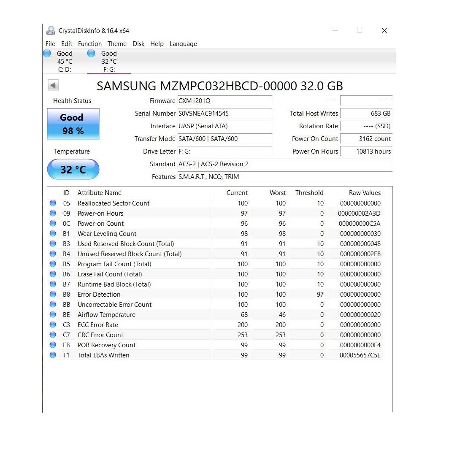Click the status orb beside Wear Leveling Count
This screenshot has width=476, height=476.
point(53,233)
